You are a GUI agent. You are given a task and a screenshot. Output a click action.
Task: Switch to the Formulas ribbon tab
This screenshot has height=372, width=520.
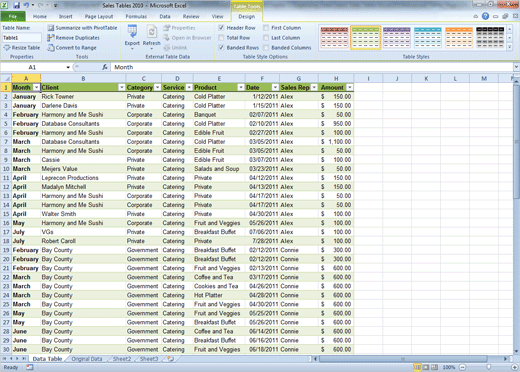pos(136,16)
